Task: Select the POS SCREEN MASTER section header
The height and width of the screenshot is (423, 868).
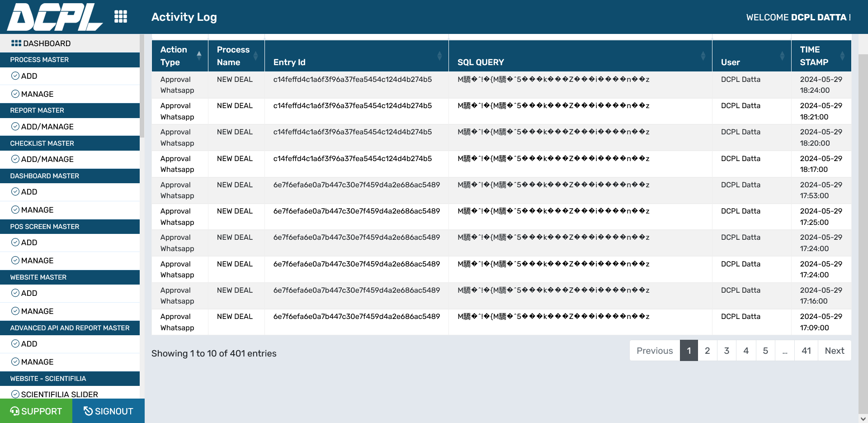Action: [x=70, y=227]
